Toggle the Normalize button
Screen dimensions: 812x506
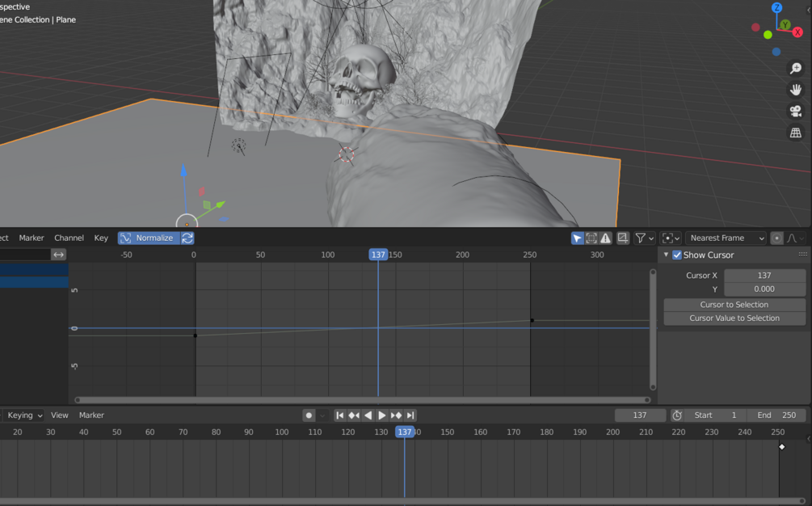(x=149, y=238)
